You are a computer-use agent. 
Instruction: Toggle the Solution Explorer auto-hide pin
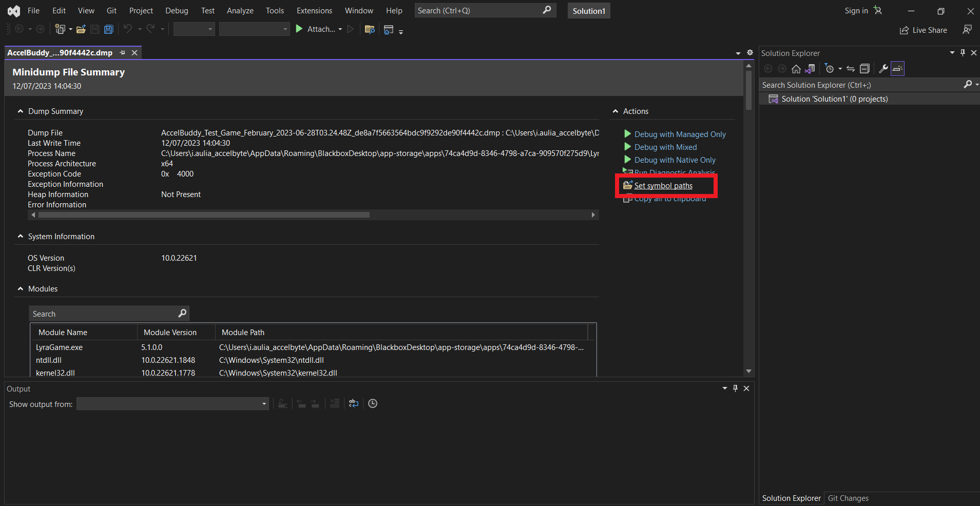click(x=963, y=53)
